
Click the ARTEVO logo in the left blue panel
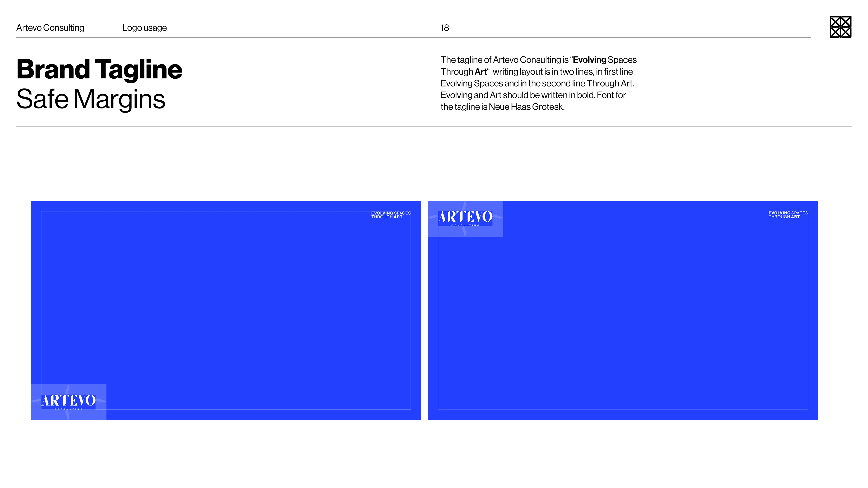(x=69, y=400)
